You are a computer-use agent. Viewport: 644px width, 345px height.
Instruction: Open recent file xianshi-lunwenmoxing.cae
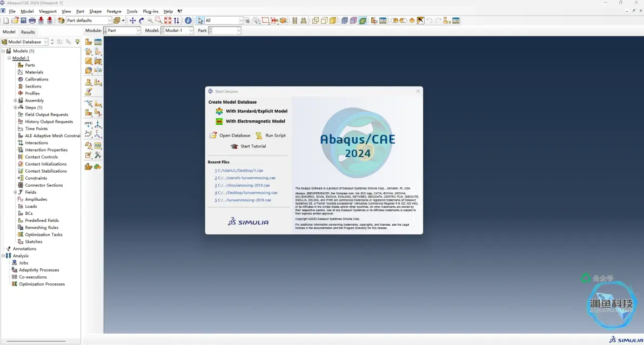coord(245,178)
